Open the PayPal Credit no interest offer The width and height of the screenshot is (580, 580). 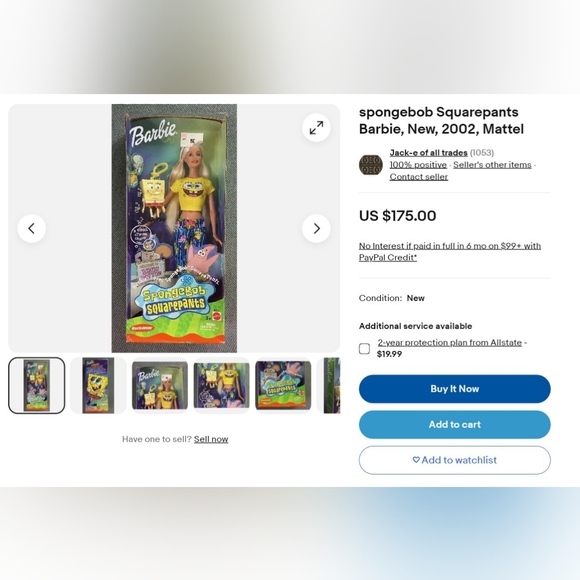click(450, 252)
